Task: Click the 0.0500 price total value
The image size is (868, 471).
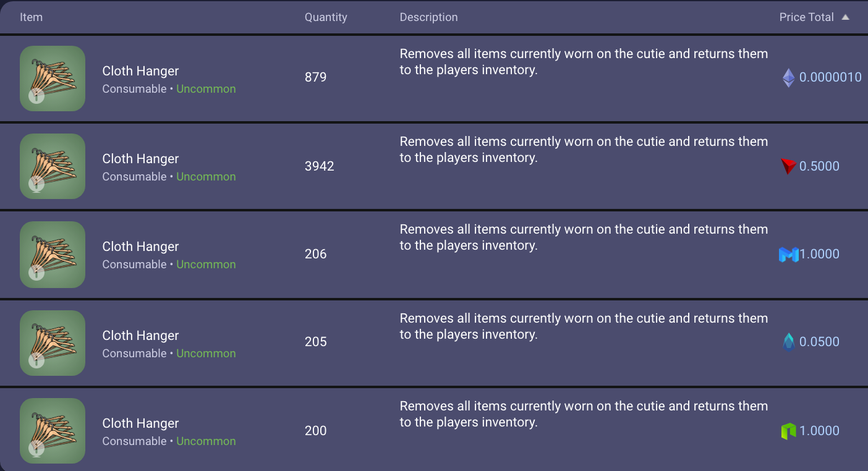Action: 819,342
